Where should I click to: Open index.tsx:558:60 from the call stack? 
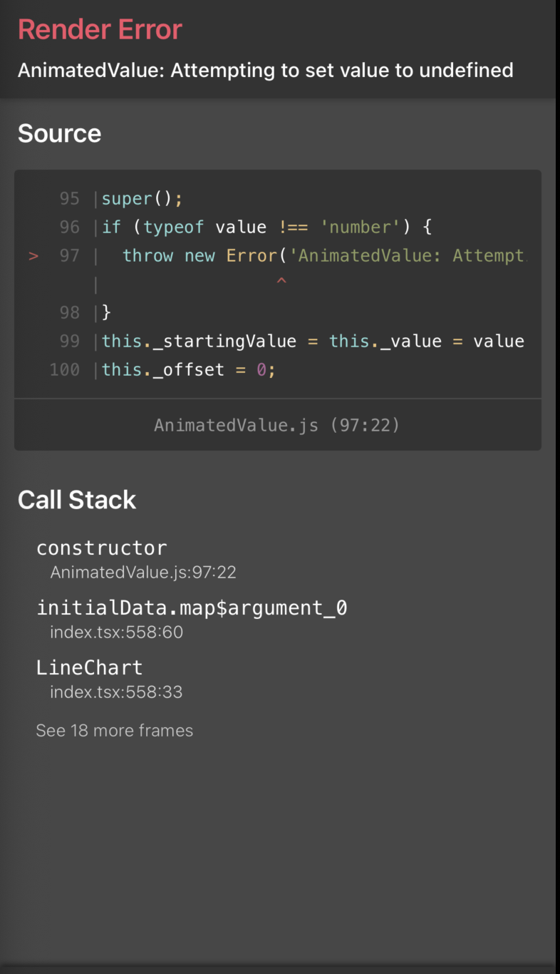tap(116, 632)
